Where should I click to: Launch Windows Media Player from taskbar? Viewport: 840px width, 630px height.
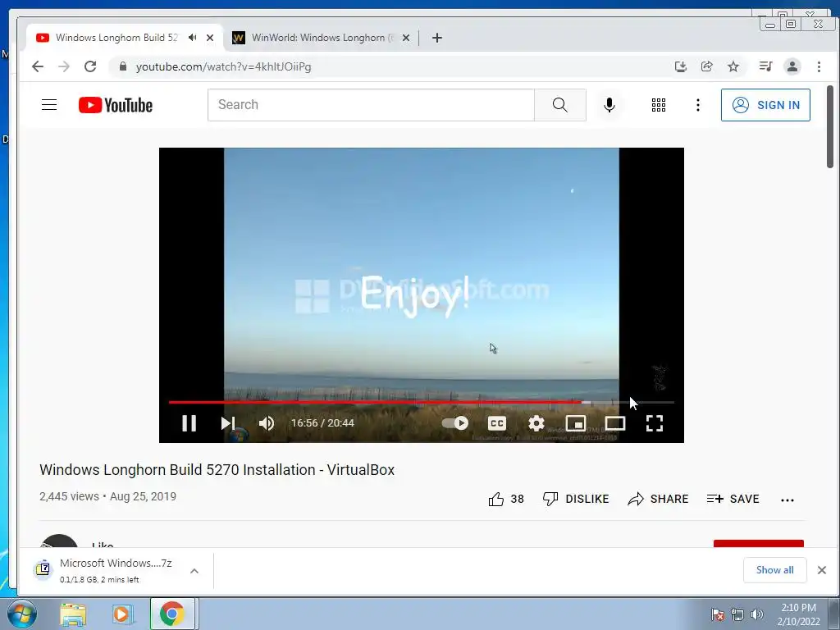tap(122, 614)
